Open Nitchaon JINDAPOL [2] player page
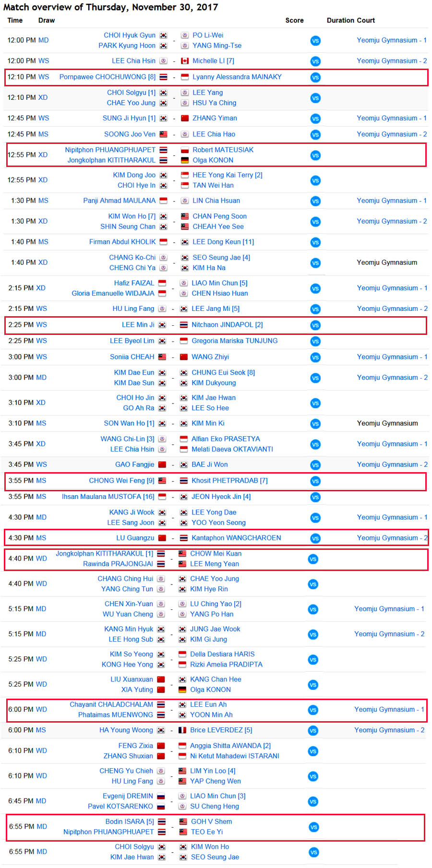The image size is (432, 868). [x=227, y=325]
